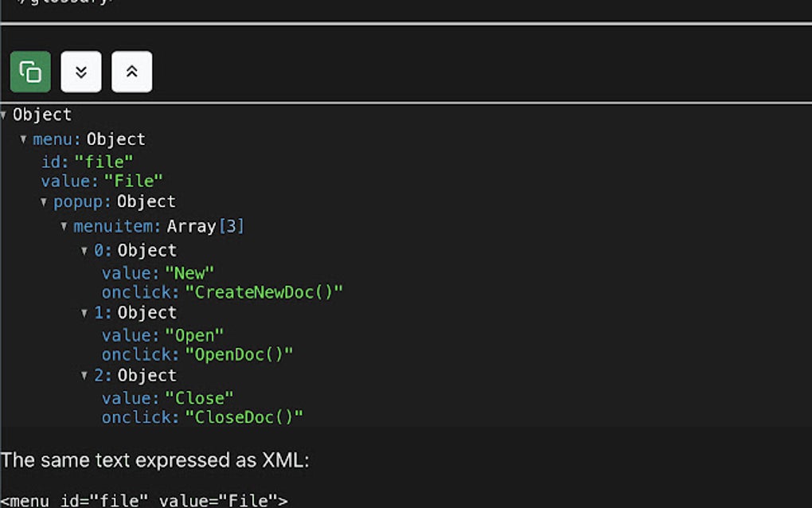Collapse array item 1 object
812x508 pixels.
(84, 313)
